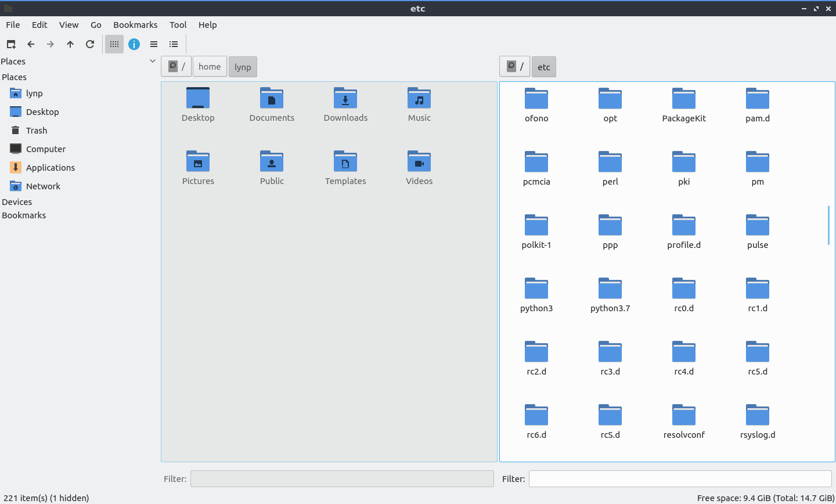Open a new tab with toolbar icon

[11, 44]
